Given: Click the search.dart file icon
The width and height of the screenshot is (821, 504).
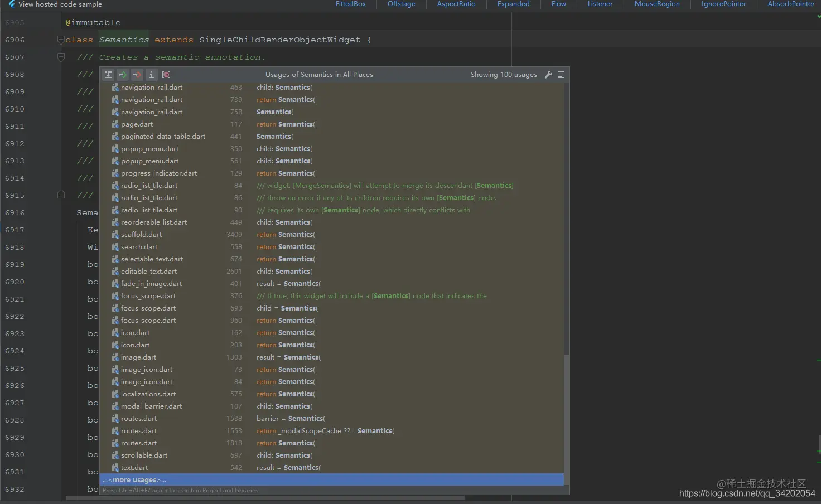Looking at the screenshot, I should click(115, 247).
